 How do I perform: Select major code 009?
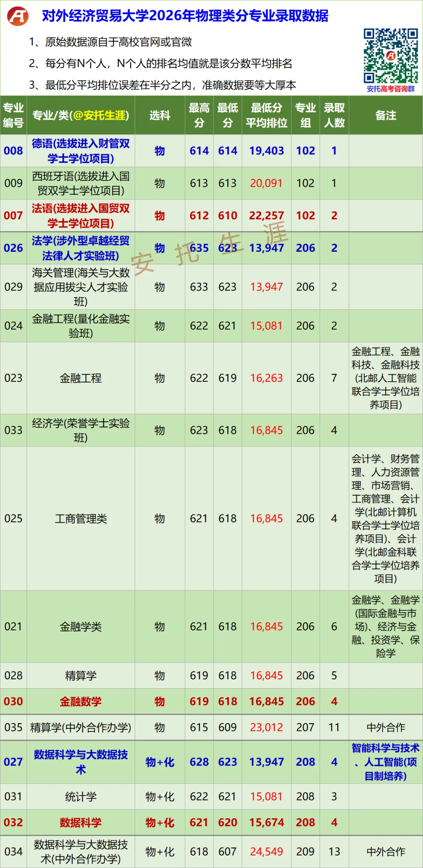pos(13,183)
